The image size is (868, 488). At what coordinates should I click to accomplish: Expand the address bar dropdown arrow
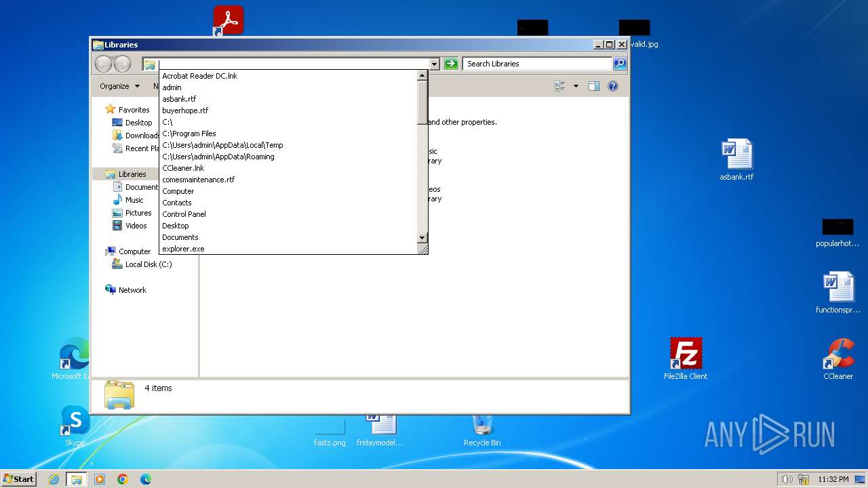[435, 64]
